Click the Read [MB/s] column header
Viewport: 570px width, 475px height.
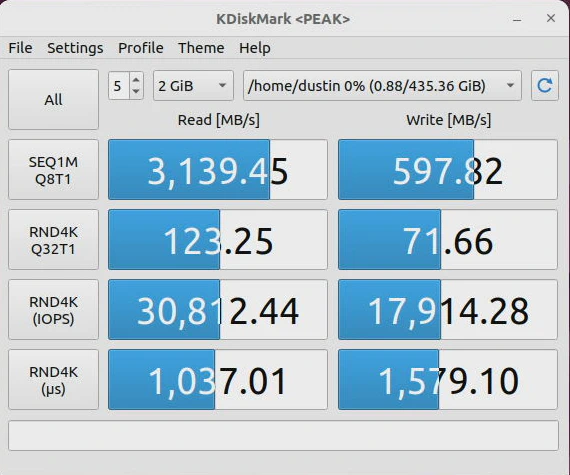pos(218,120)
